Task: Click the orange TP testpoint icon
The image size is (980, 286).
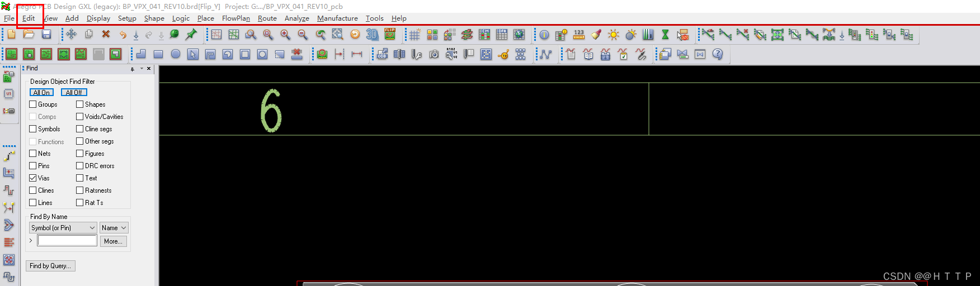Action: click(503, 54)
